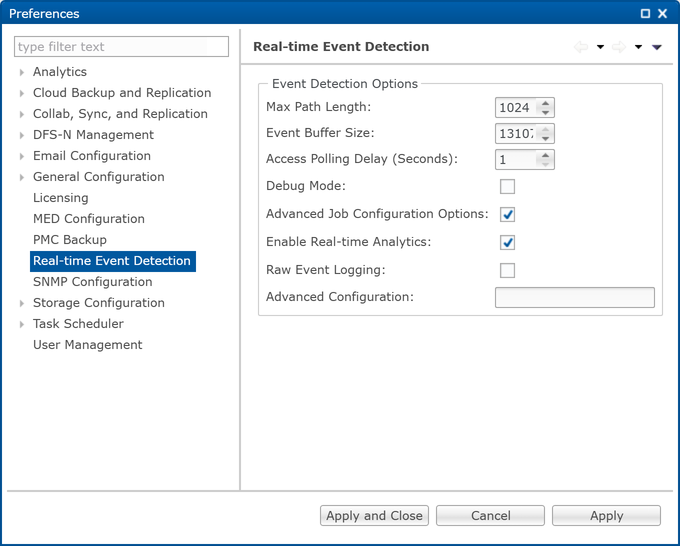
Task: Select Licensing in preferences tree
Action: [x=61, y=198]
